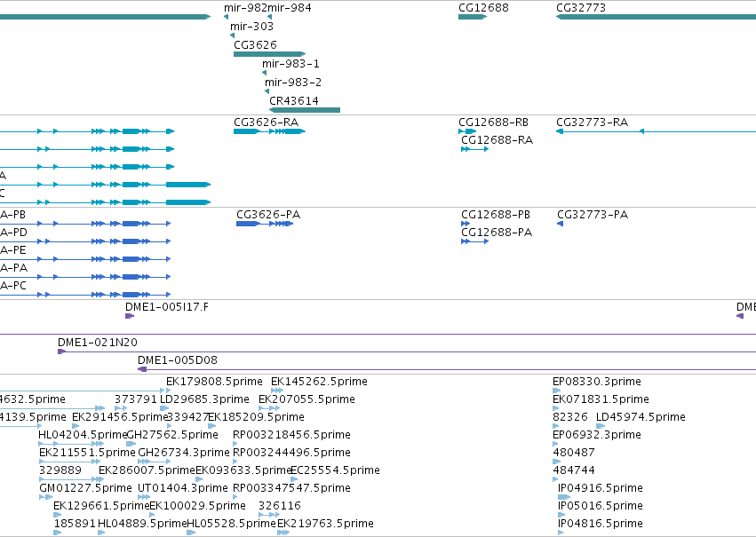The image size is (756, 537).
Task: Click the 329889 EST label
Action: click(60, 470)
